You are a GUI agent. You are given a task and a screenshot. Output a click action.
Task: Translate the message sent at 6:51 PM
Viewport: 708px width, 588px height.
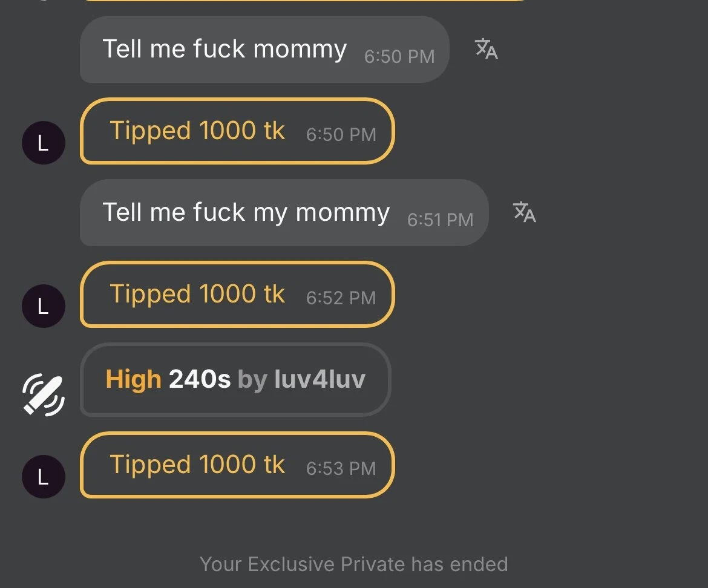pos(524,212)
